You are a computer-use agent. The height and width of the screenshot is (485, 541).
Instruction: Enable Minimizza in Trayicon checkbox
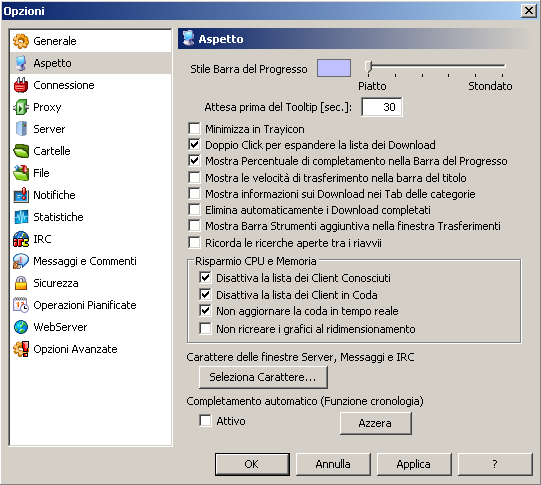(194, 129)
